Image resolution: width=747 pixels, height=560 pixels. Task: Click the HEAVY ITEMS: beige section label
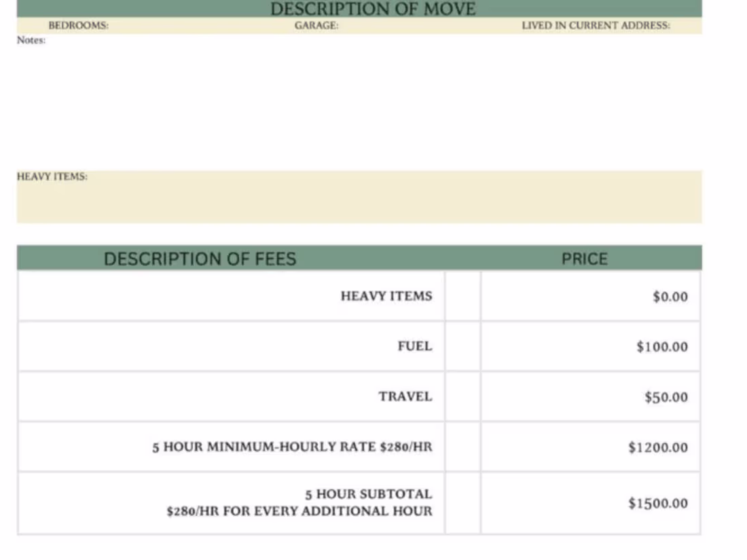coord(52,176)
